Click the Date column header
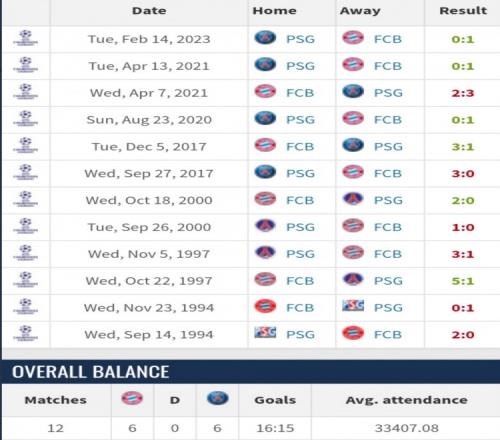 click(x=149, y=11)
